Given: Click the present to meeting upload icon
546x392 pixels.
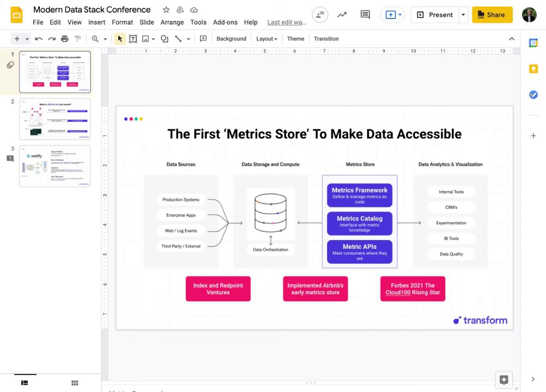Looking at the screenshot, I should [390, 15].
